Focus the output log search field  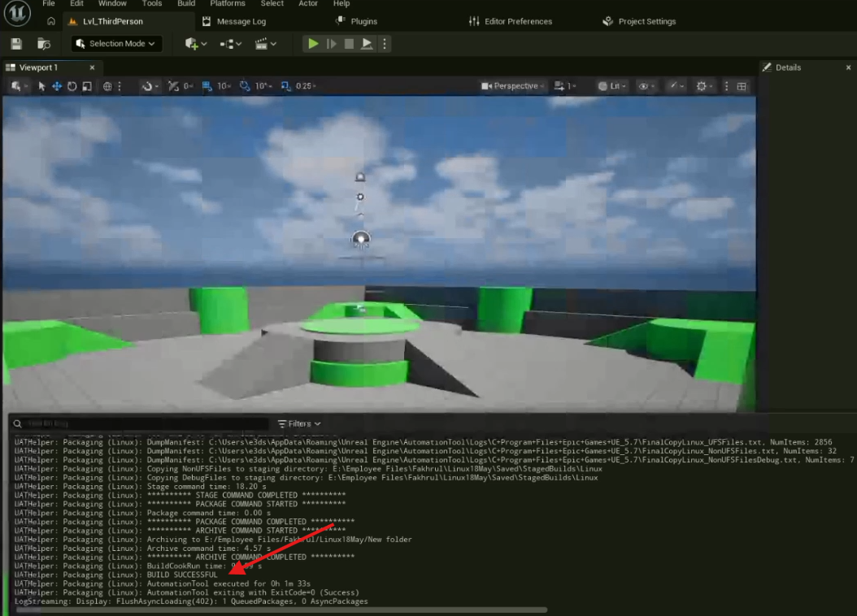pyautogui.click(x=139, y=423)
